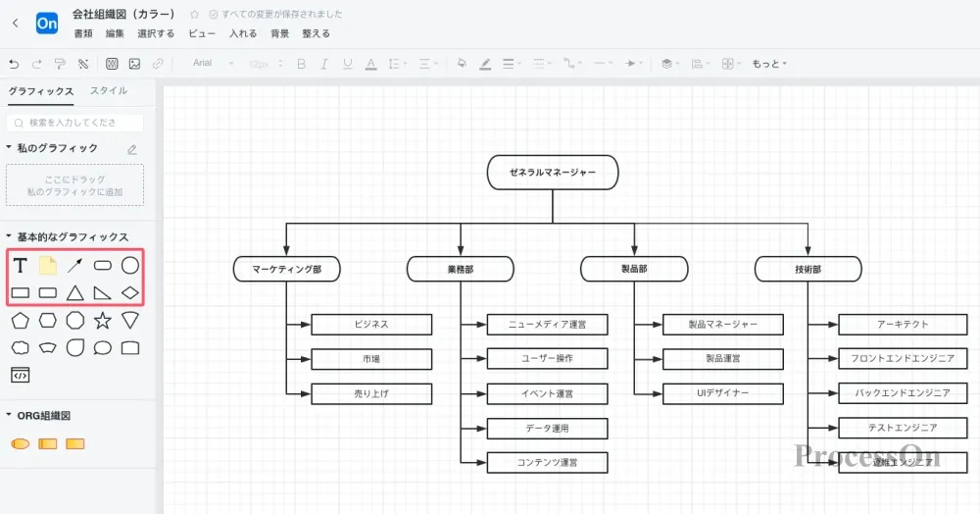The image size is (980, 514).
Task: Select the speech bubble shape
Action: [x=103, y=347]
